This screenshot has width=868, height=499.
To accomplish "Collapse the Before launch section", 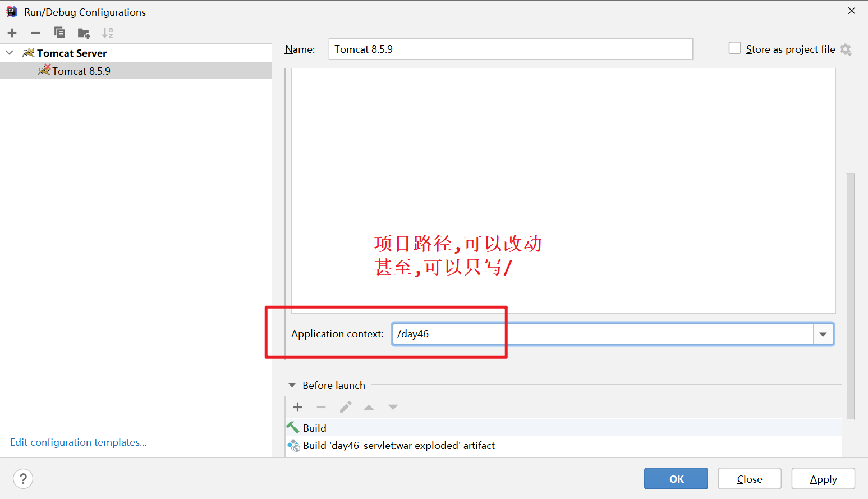I will point(292,385).
